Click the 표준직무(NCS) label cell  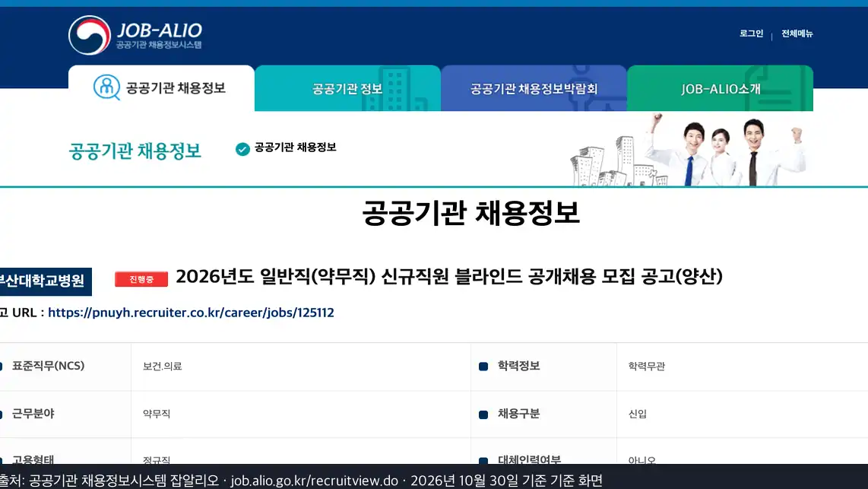pos(65,367)
